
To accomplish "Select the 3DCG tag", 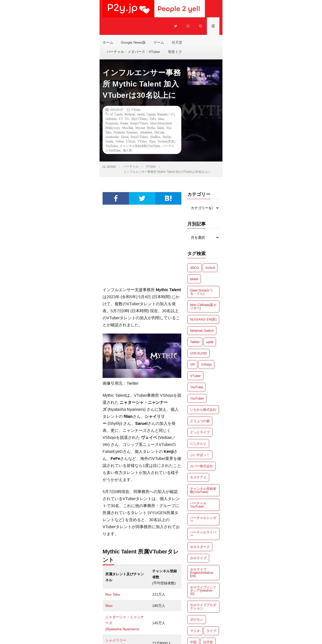I will point(194,268).
